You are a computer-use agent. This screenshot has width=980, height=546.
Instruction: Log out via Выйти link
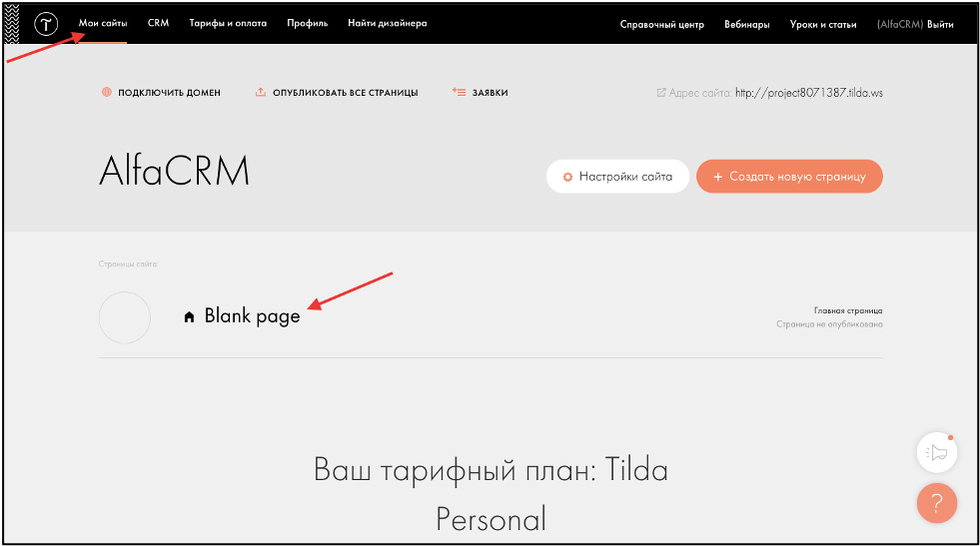(x=940, y=24)
